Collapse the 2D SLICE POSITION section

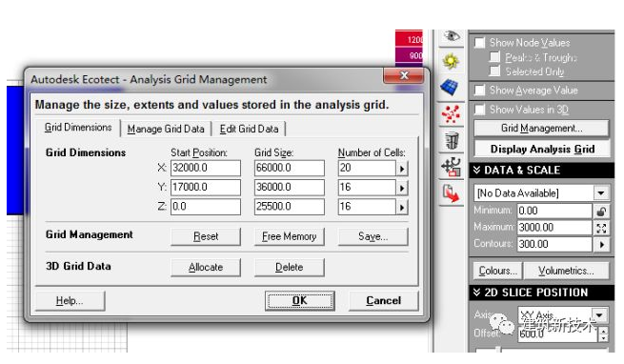tap(476, 293)
